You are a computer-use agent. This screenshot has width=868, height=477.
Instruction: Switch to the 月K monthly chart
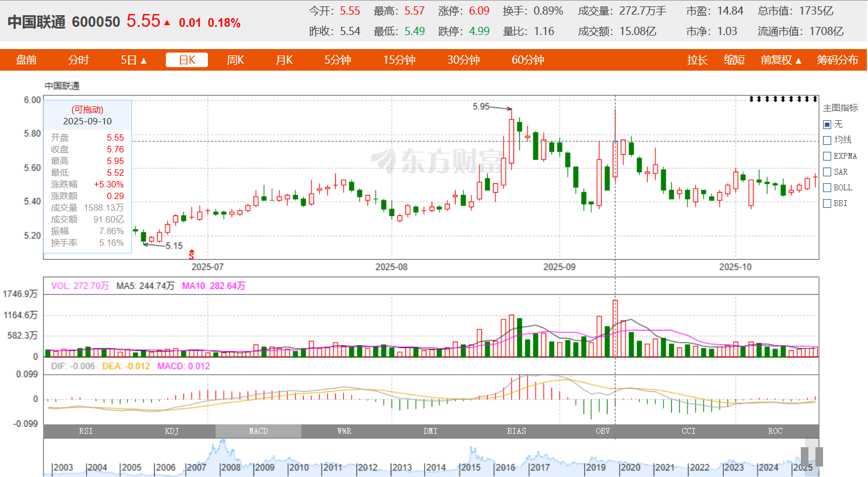284,60
